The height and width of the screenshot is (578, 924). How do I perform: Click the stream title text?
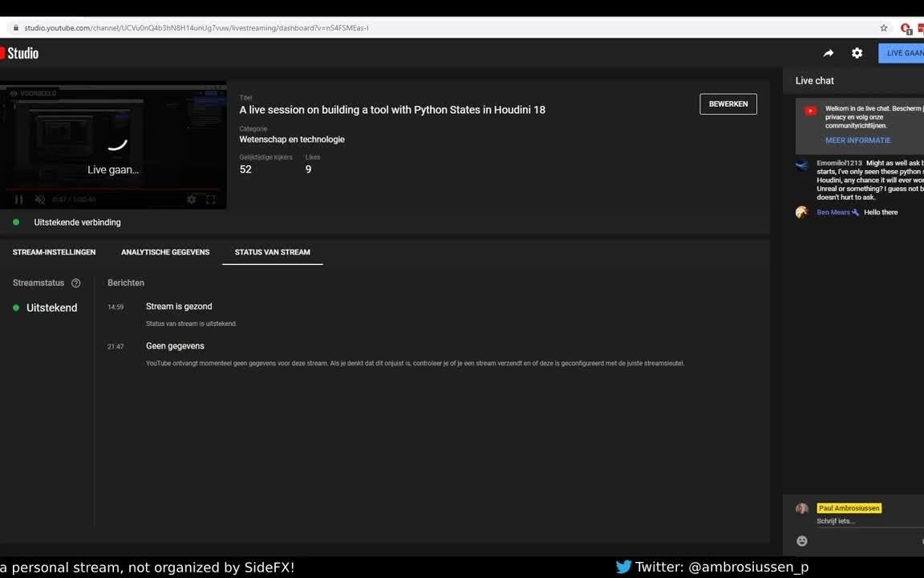(392, 110)
